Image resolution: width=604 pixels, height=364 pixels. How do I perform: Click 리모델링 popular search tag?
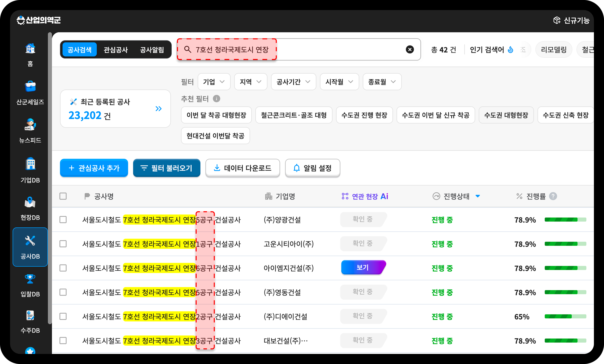click(554, 50)
